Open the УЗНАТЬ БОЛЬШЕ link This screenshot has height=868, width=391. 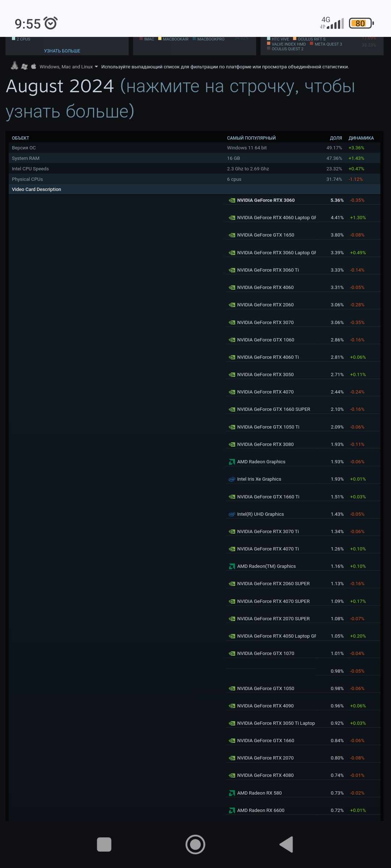coord(62,51)
